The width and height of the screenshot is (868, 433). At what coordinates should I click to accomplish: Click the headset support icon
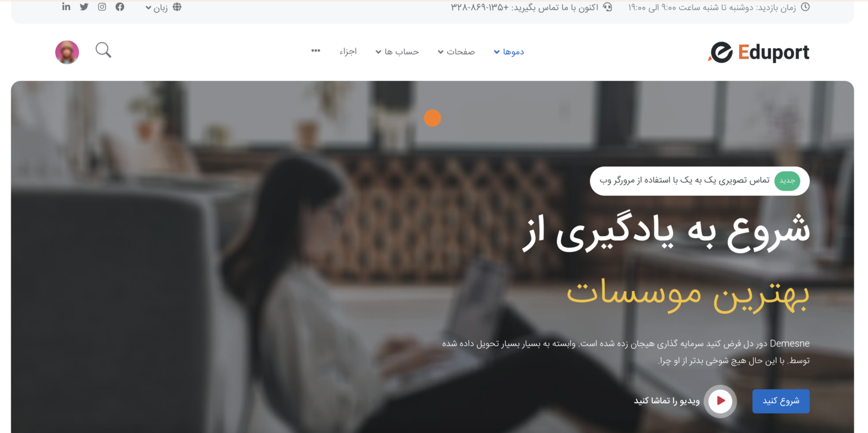[607, 7]
